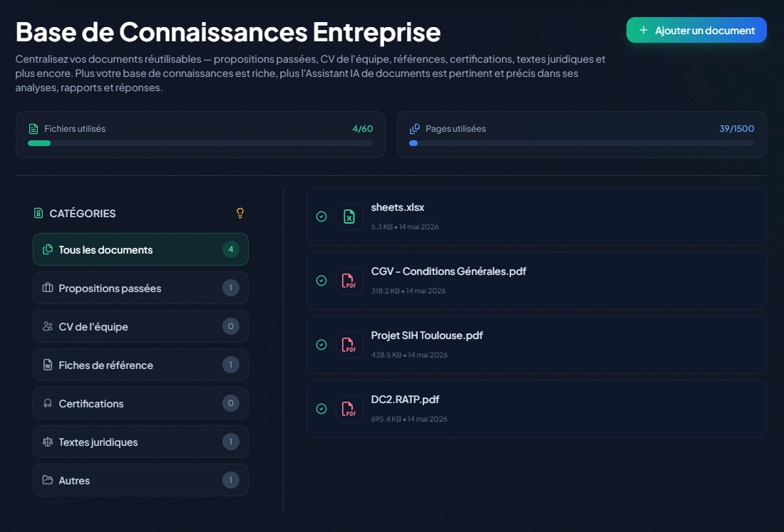
Task: Click the 5.3 KB size info under sheets.xlsx
Action: pos(405,226)
